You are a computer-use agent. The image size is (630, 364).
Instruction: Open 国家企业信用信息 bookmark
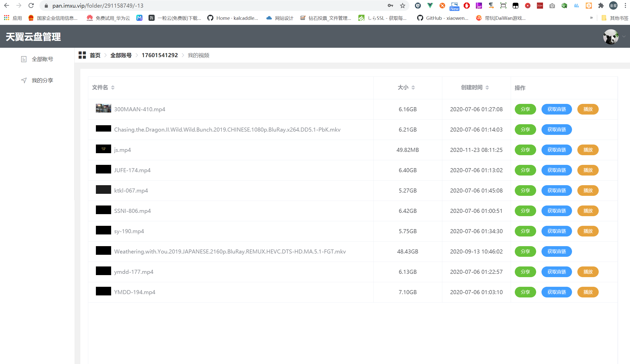point(53,18)
